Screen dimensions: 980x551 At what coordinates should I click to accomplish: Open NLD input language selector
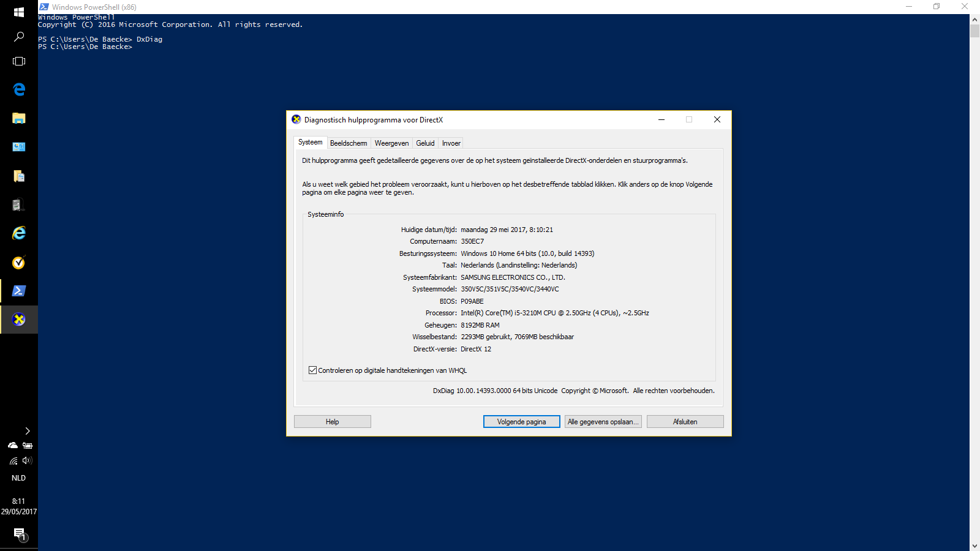[19, 478]
